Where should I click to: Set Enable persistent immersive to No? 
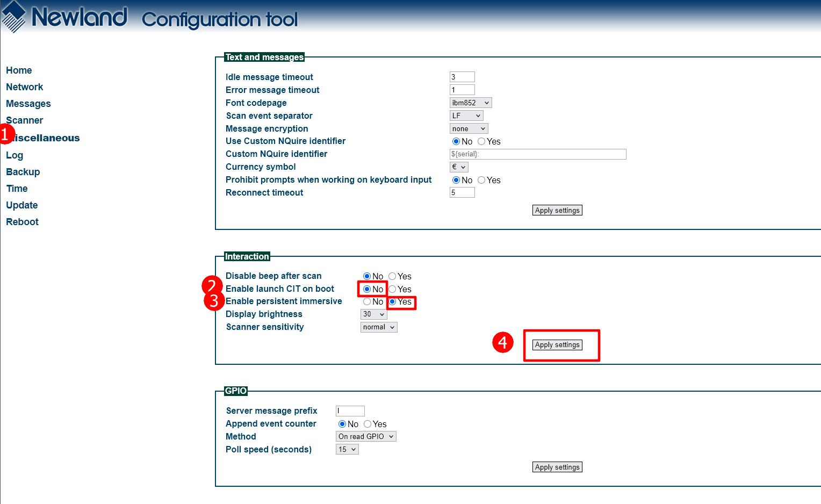click(367, 302)
